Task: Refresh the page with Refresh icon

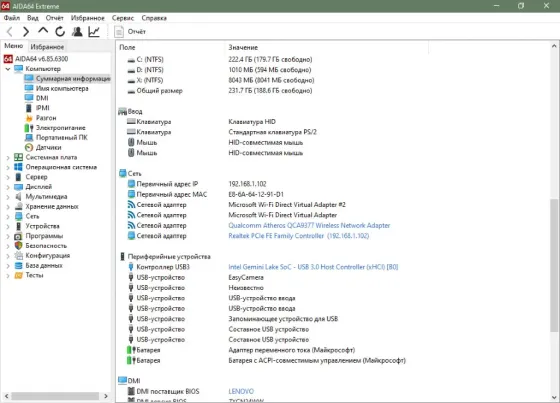Action: (60, 32)
